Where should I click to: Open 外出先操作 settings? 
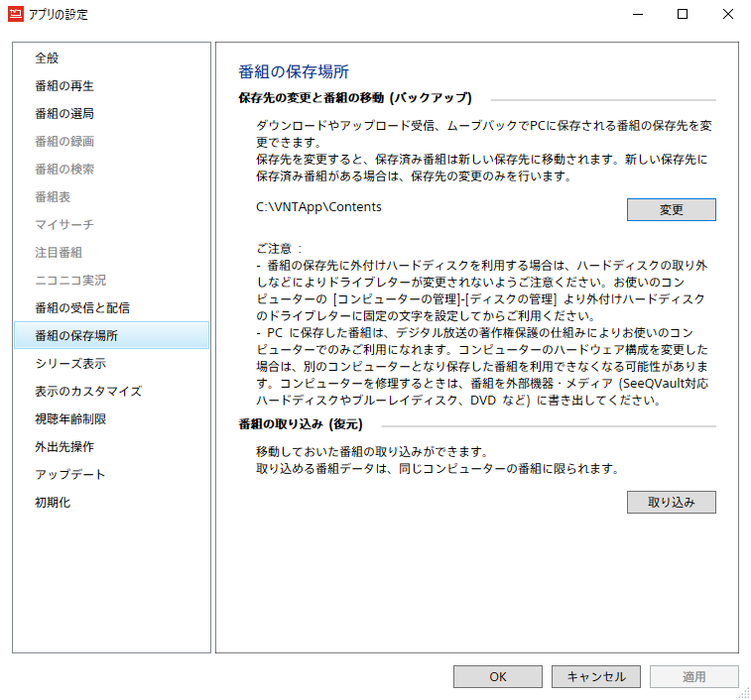pyautogui.click(x=64, y=447)
